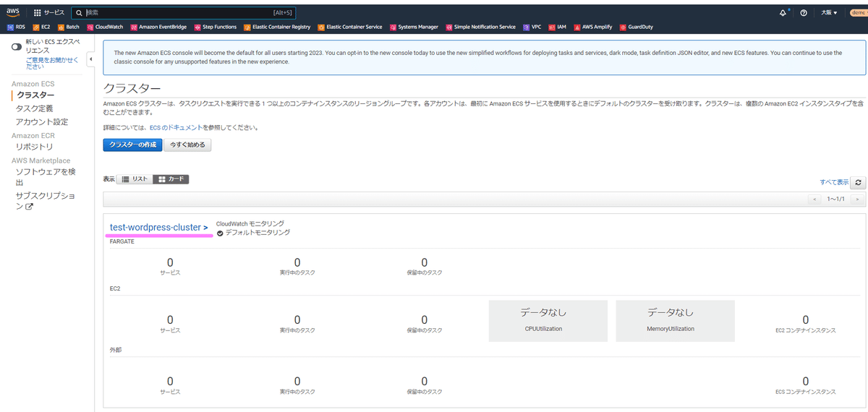Open test-wordpress-cluster link

click(x=159, y=227)
